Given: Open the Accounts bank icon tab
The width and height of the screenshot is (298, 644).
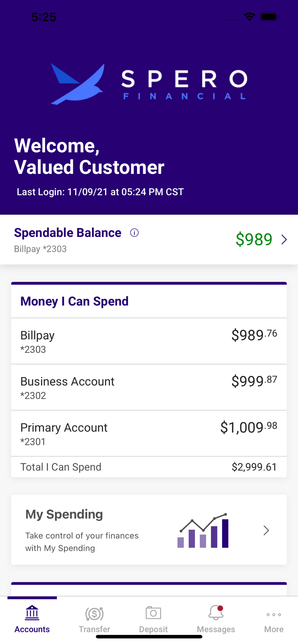Looking at the screenshot, I should pos(32,613).
